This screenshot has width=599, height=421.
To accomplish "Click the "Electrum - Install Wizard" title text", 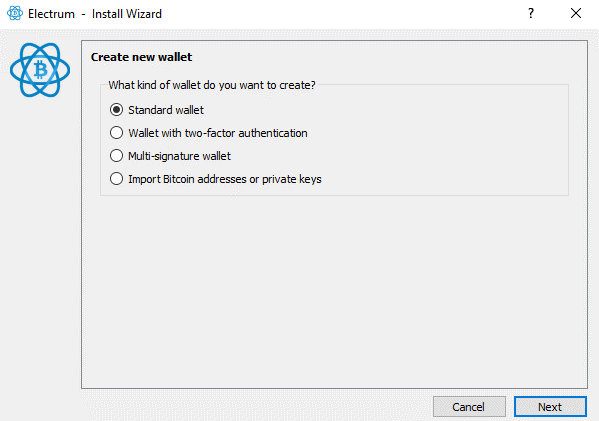I will point(95,14).
